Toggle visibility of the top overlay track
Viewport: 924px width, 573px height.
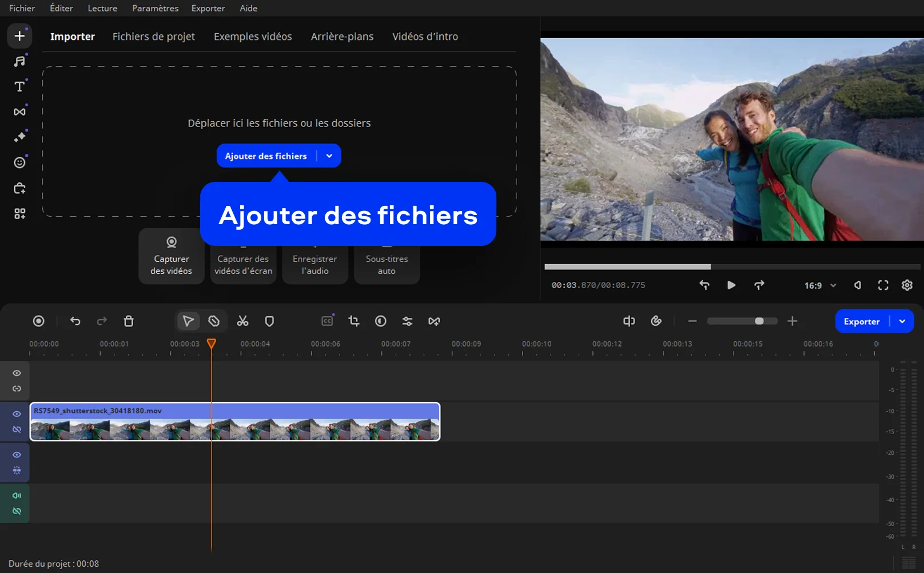pyautogui.click(x=17, y=373)
